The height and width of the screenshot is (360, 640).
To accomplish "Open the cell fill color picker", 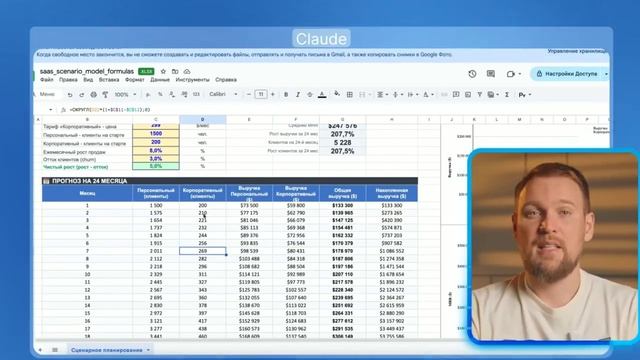I will click(x=337, y=95).
